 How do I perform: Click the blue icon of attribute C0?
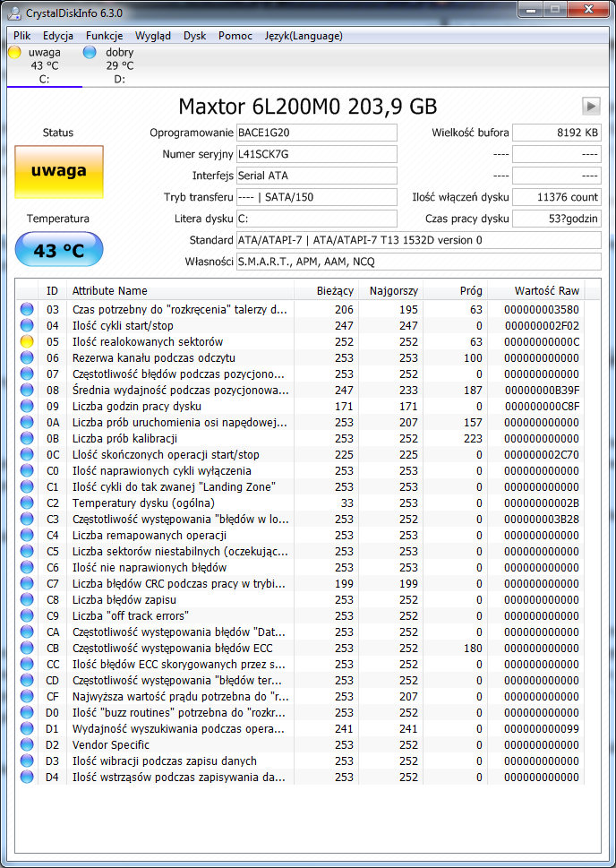click(x=27, y=470)
